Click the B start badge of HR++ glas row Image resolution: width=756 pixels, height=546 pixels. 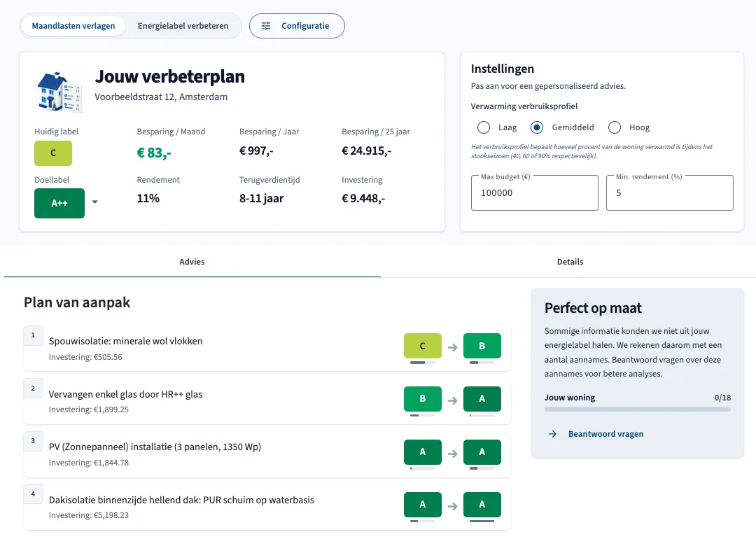pyautogui.click(x=422, y=399)
